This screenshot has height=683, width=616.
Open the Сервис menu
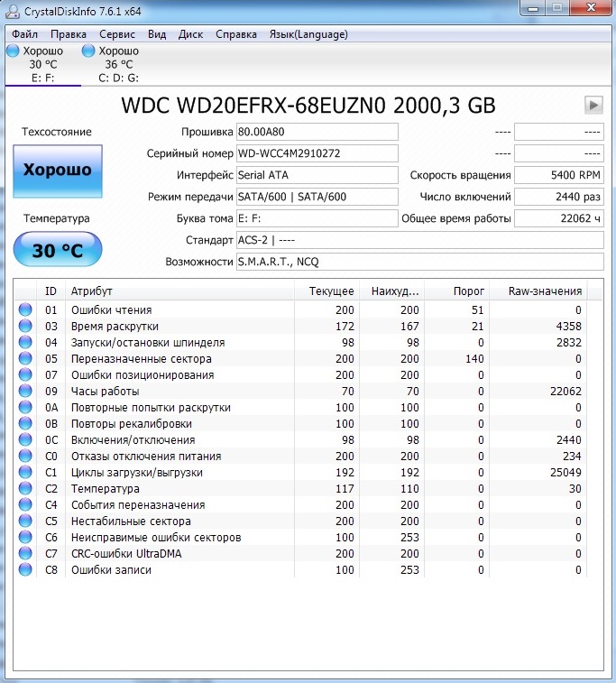[117, 34]
